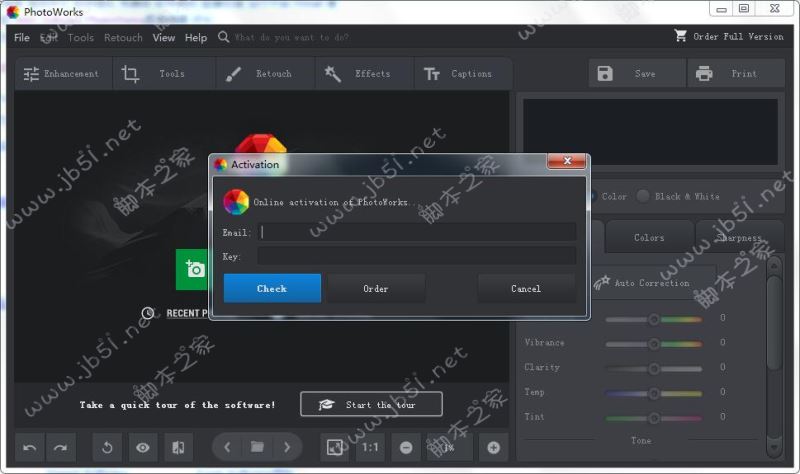Click the Email input field
Image resolution: width=800 pixels, height=474 pixels.
417,232
